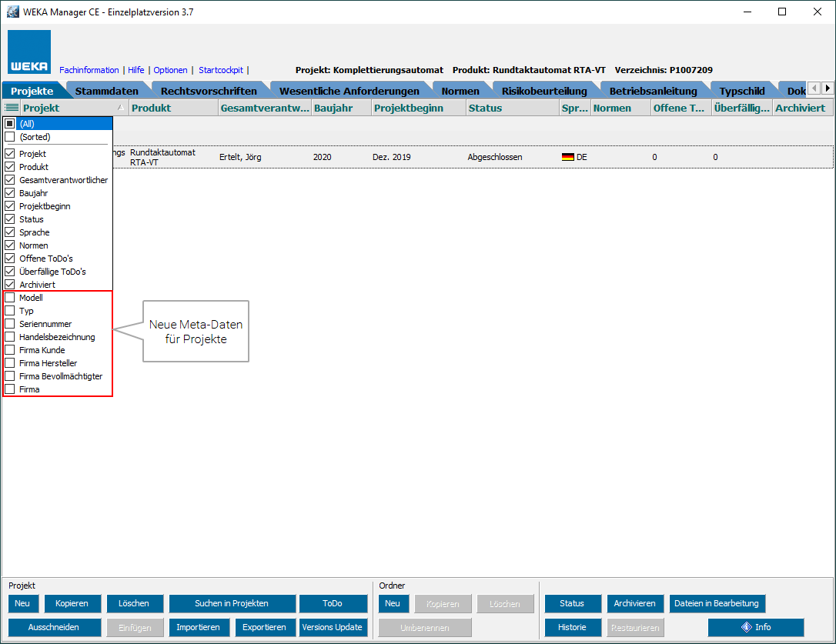This screenshot has height=644, width=836.
Task: Click the sort arrow in the Projekt column header
Action: point(119,108)
